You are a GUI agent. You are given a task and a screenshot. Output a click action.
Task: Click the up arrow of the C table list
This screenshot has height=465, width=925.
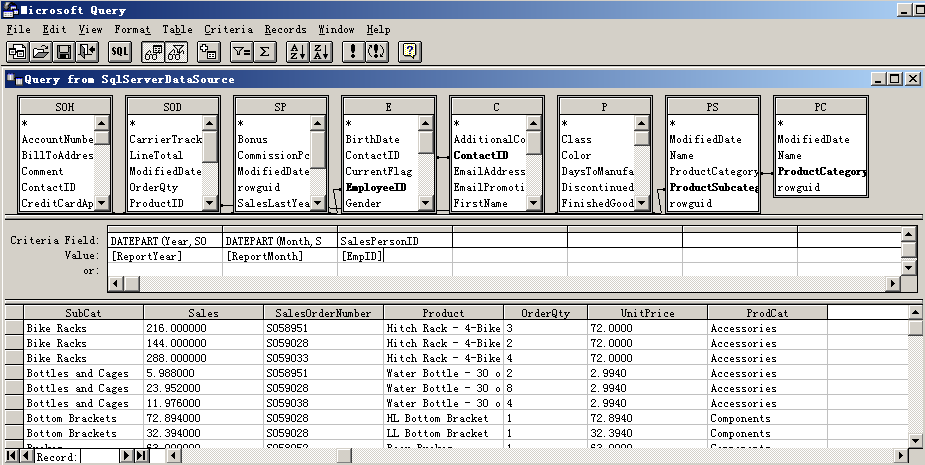tap(534, 123)
